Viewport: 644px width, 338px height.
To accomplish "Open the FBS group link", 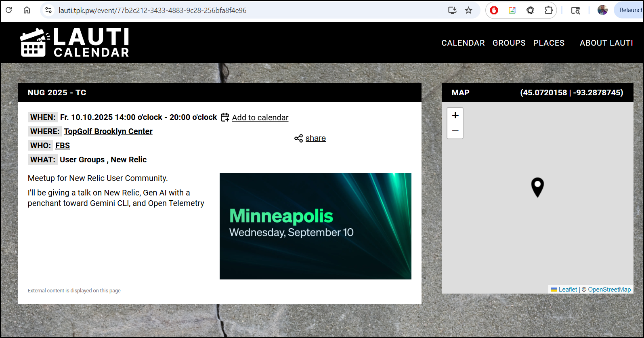I will pyautogui.click(x=63, y=145).
